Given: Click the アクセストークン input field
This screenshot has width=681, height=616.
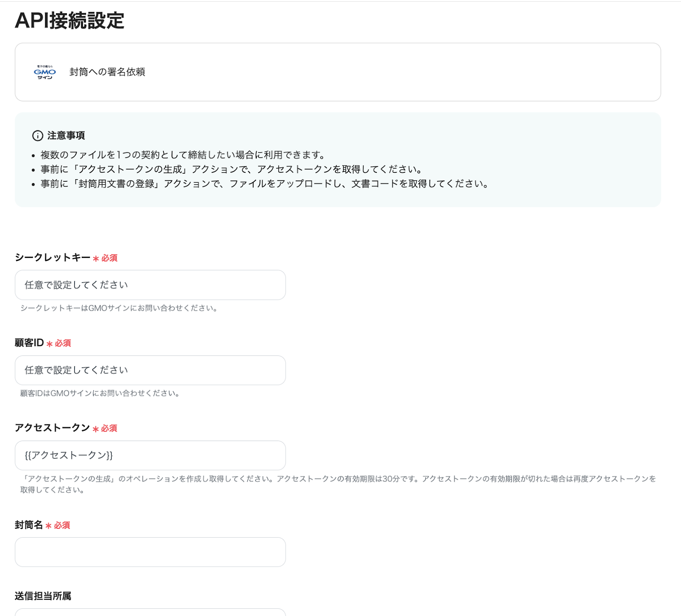Looking at the screenshot, I should [150, 456].
